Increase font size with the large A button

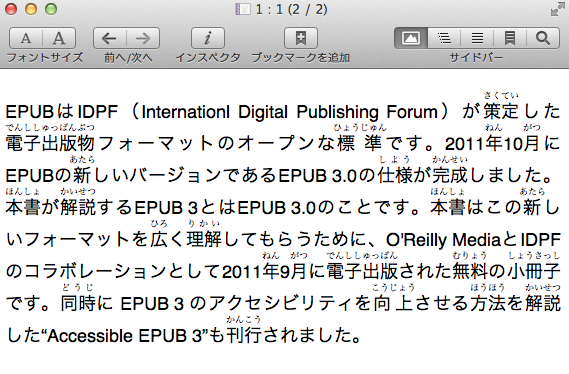(x=59, y=38)
